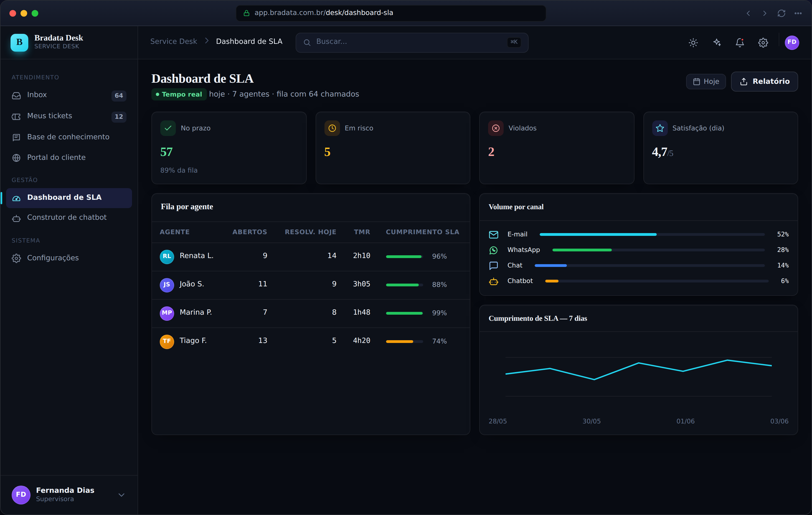This screenshot has width=812, height=515.
Task: Open Construtor de chatbot
Action: coord(69,218)
